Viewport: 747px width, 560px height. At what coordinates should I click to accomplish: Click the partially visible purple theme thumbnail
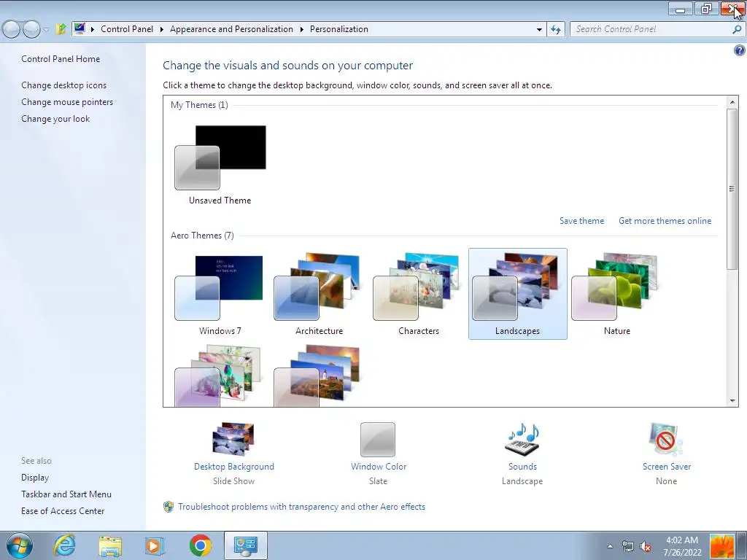217,376
